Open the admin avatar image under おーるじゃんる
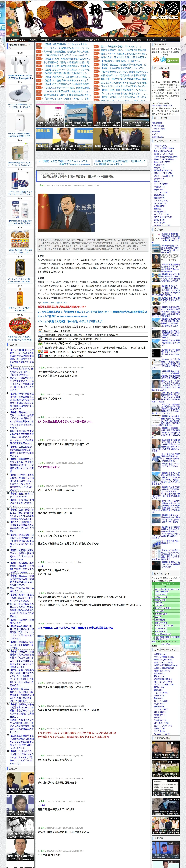The image size is (186, 868). [x=165, y=75]
